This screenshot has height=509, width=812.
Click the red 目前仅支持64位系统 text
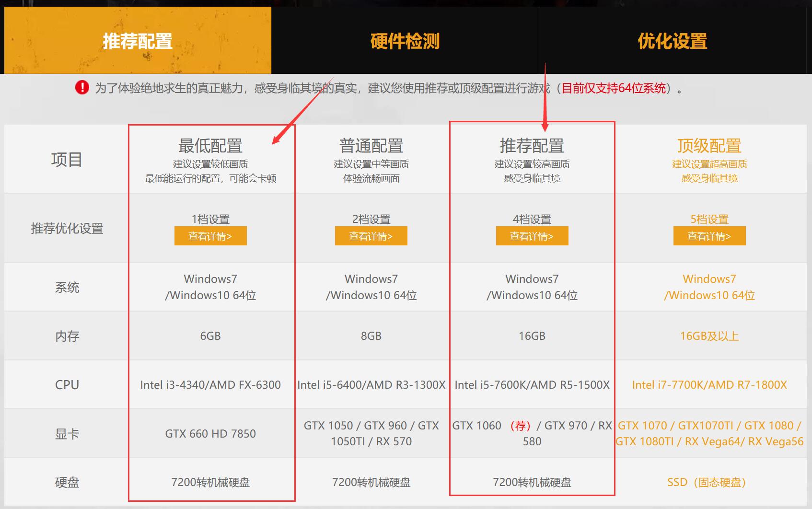[x=614, y=88]
